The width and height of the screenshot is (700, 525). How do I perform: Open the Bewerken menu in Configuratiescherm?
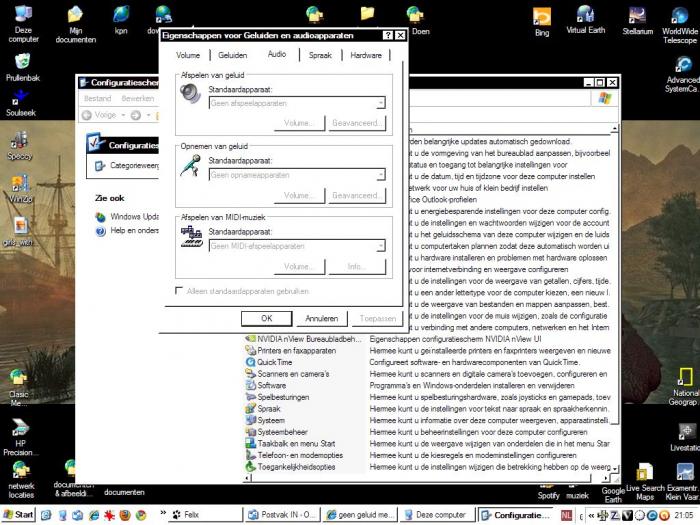[138, 99]
